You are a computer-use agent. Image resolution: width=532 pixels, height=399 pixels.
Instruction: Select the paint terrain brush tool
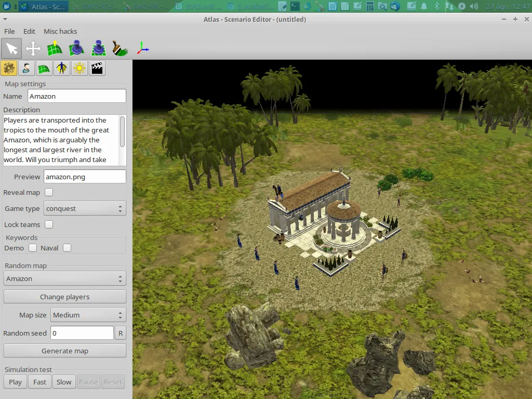pyautogui.click(x=120, y=48)
